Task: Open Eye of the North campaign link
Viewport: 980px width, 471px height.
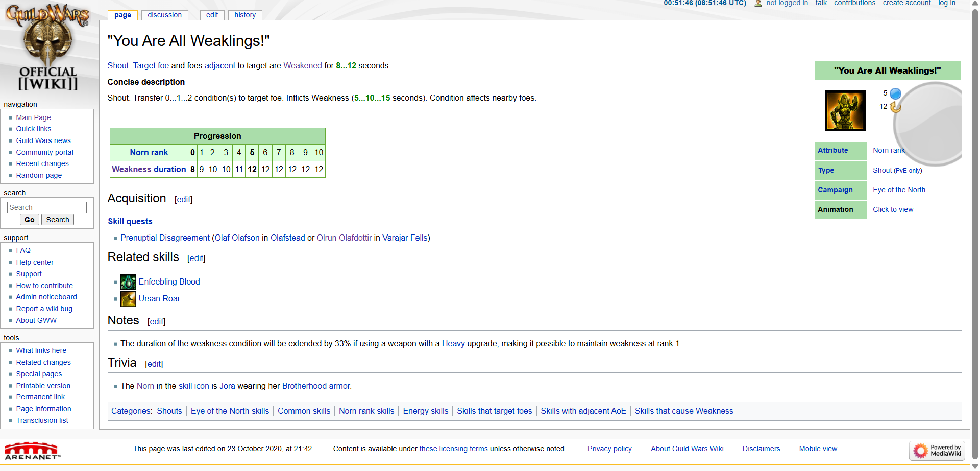Action: tap(899, 190)
